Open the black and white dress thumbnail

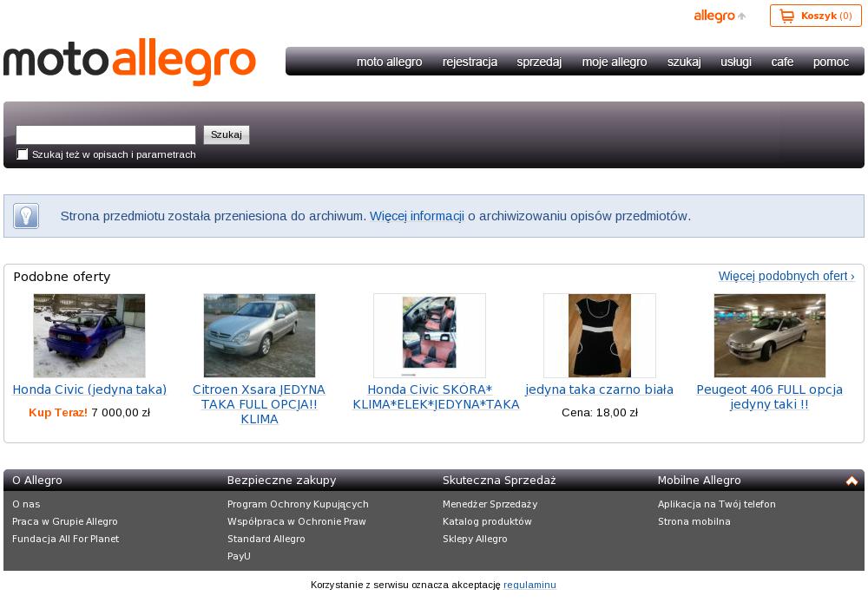(x=600, y=336)
